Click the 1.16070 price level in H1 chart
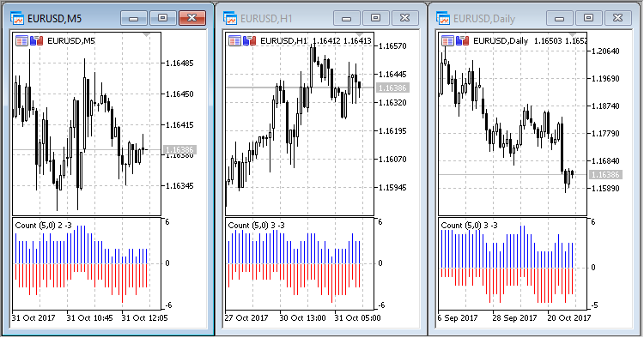This screenshot has height=338, width=644. pos(392,160)
